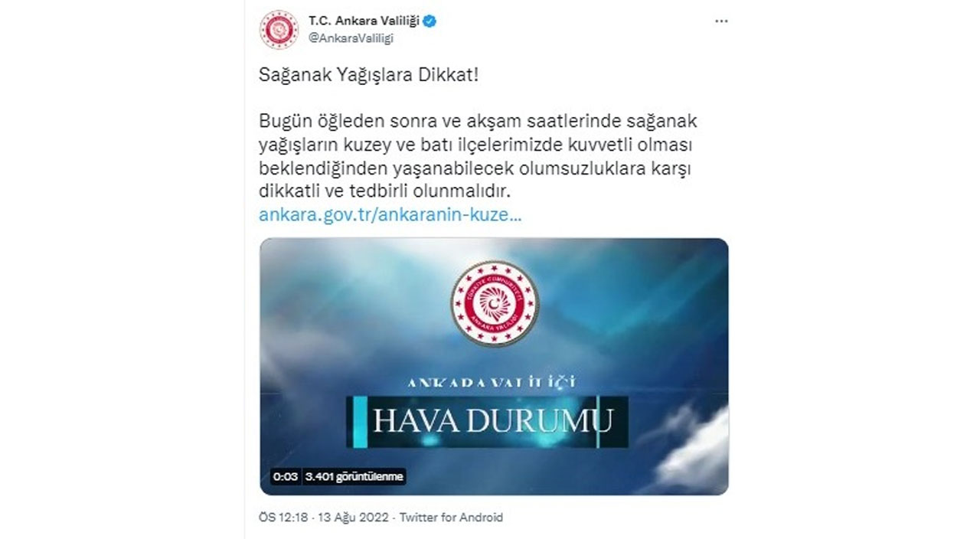Follow the ankara.gov.tr link in the tweet
Image resolution: width=980 pixels, height=539 pixels.
coord(390,215)
